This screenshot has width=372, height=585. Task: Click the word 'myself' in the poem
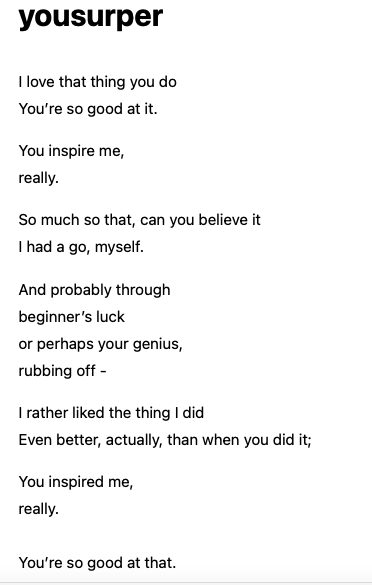(118, 248)
